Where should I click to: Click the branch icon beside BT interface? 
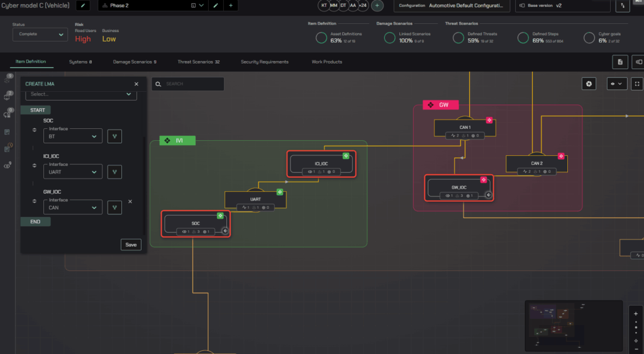click(114, 136)
